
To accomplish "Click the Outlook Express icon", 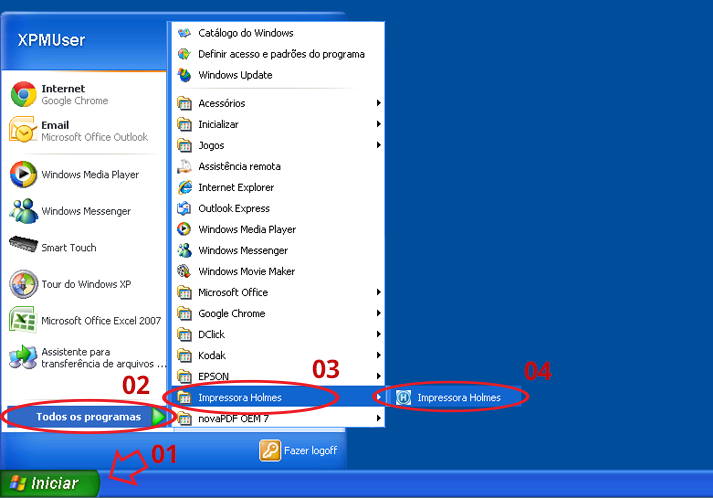I will [184, 208].
